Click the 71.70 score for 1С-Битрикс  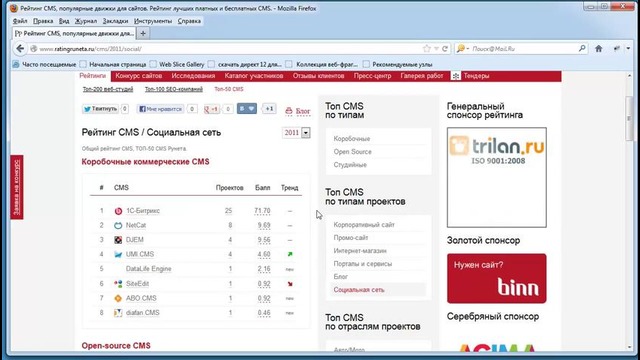pyautogui.click(x=262, y=211)
